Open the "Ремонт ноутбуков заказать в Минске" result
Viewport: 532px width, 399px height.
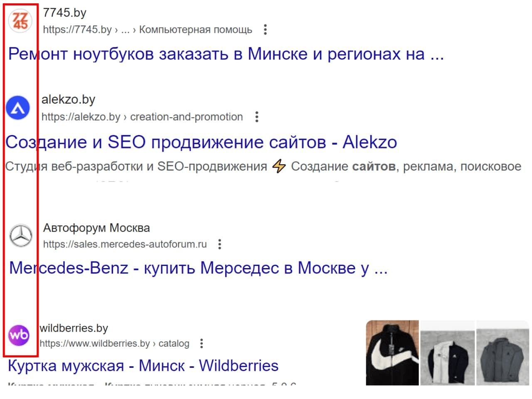click(226, 54)
